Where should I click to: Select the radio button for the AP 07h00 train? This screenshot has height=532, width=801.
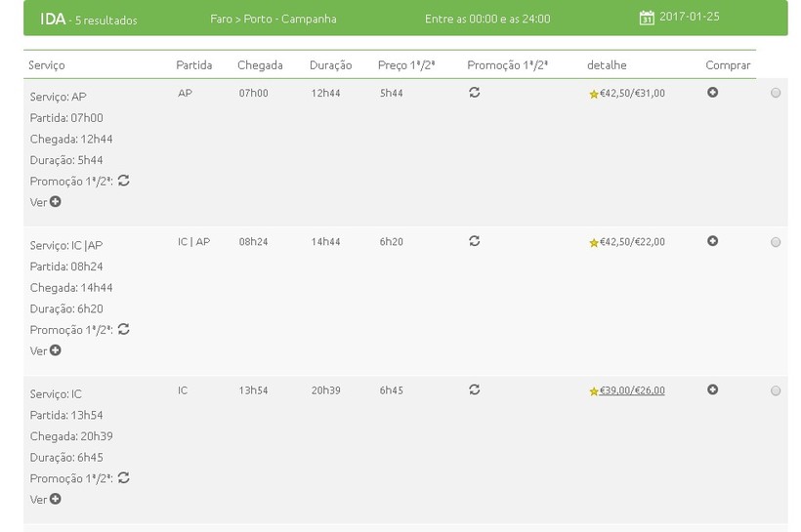(776, 93)
